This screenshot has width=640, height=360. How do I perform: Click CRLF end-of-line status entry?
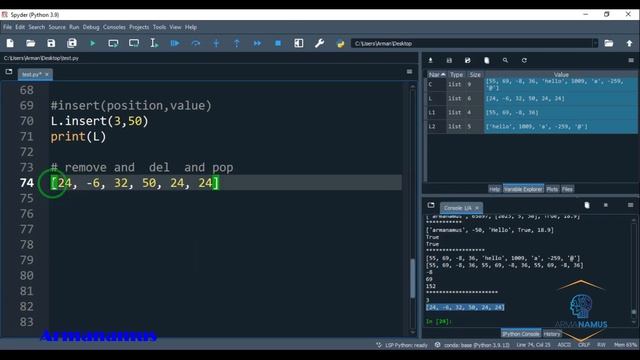coord(584,345)
